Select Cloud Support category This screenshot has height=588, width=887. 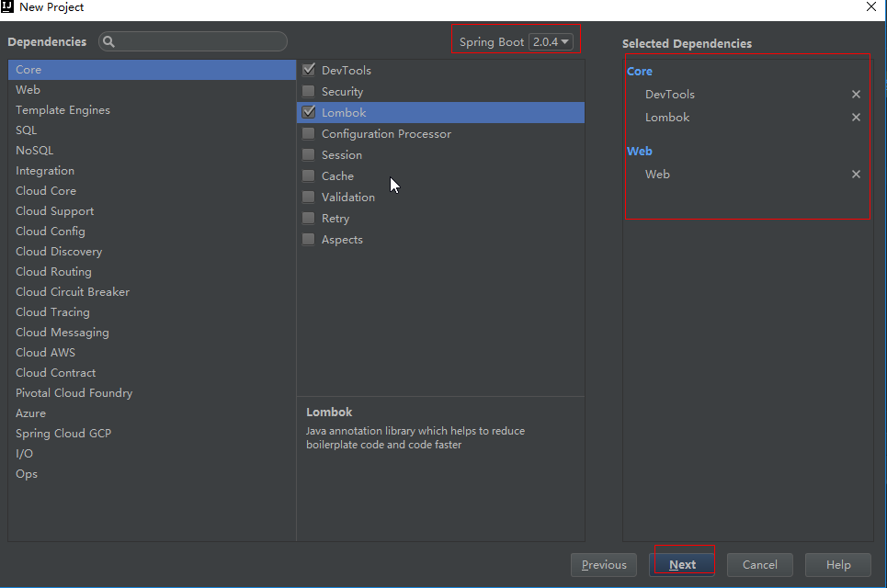click(152, 211)
